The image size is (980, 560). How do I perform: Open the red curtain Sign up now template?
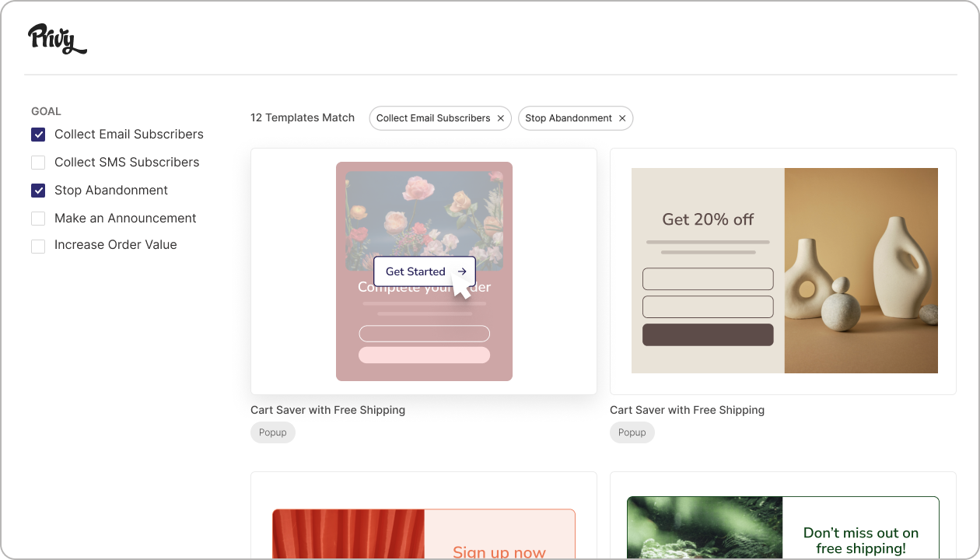(424, 516)
